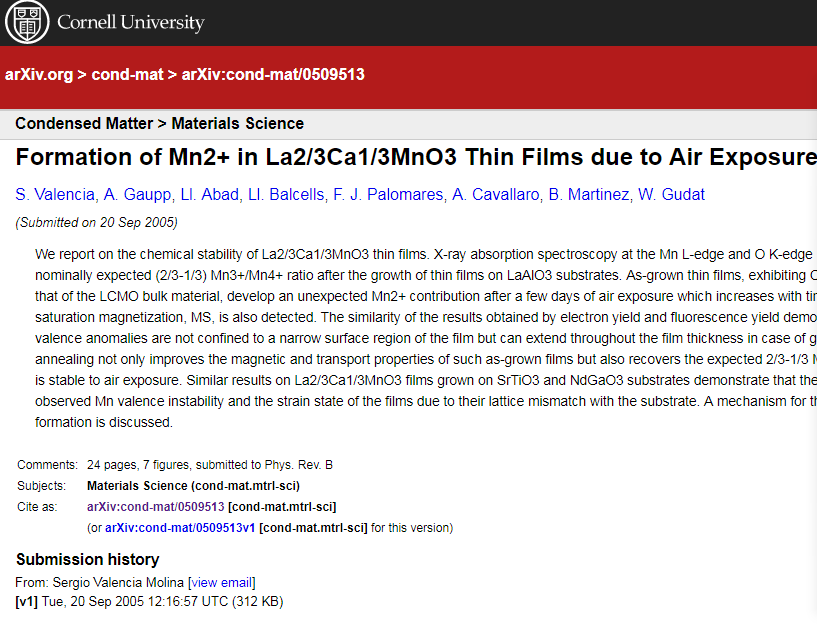This screenshot has height=628, width=817.
Task: Open the arXiv:cond-mat/0509513v1 version link
Action: (180, 527)
